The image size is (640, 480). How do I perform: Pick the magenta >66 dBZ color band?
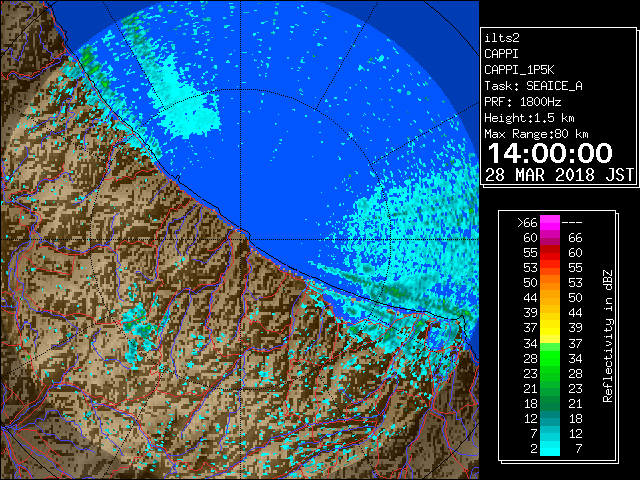coord(550,223)
